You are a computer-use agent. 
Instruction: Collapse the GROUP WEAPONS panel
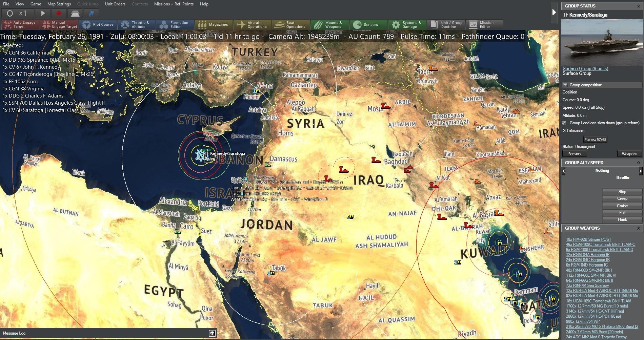point(638,228)
